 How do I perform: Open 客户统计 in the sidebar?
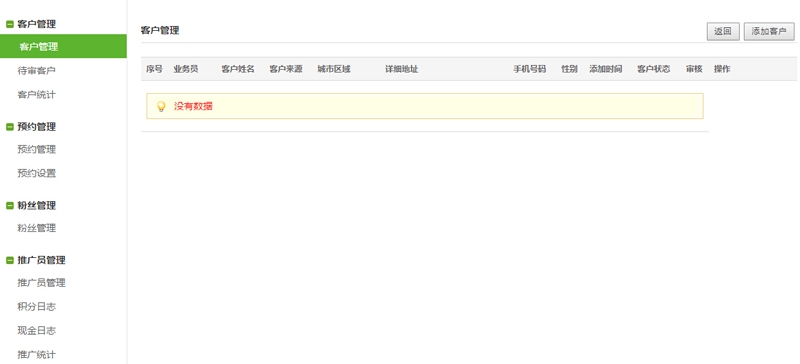[x=36, y=94]
